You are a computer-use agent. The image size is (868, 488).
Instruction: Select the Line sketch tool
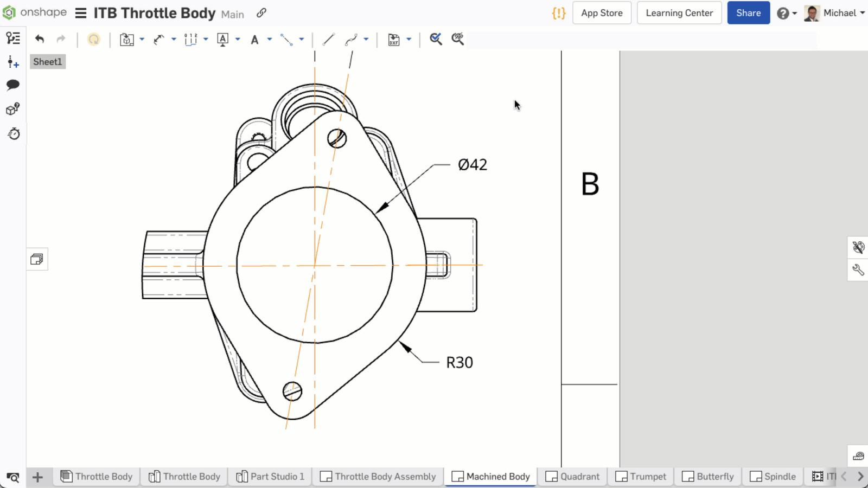click(x=328, y=39)
